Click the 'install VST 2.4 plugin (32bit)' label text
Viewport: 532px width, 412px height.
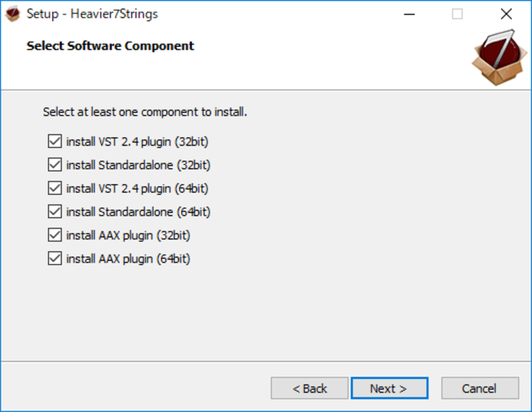point(137,142)
